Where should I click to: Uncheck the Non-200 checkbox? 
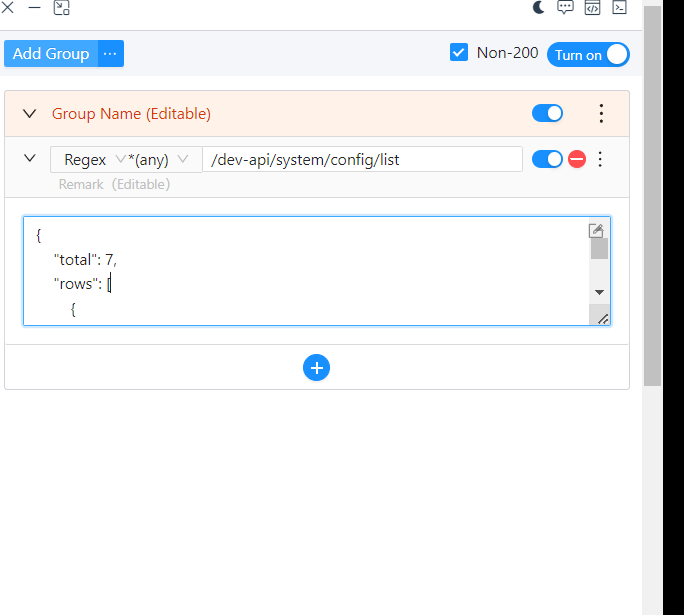point(459,52)
